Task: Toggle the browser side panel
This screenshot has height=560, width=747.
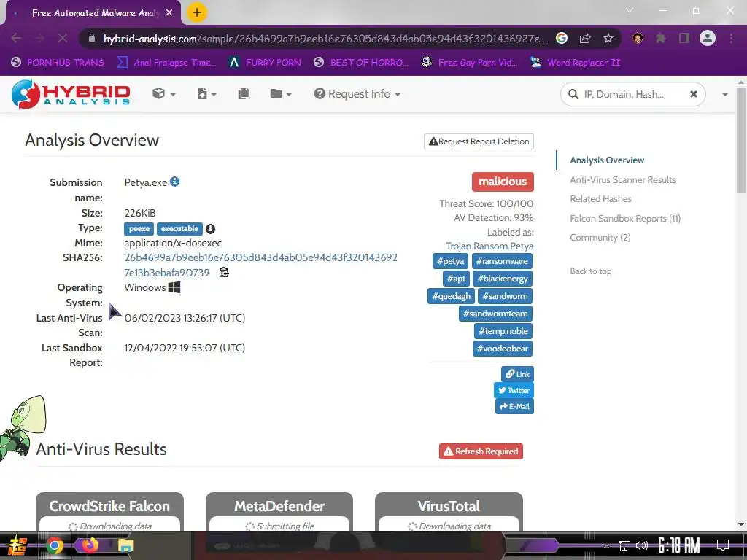Action: click(x=684, y=38)
